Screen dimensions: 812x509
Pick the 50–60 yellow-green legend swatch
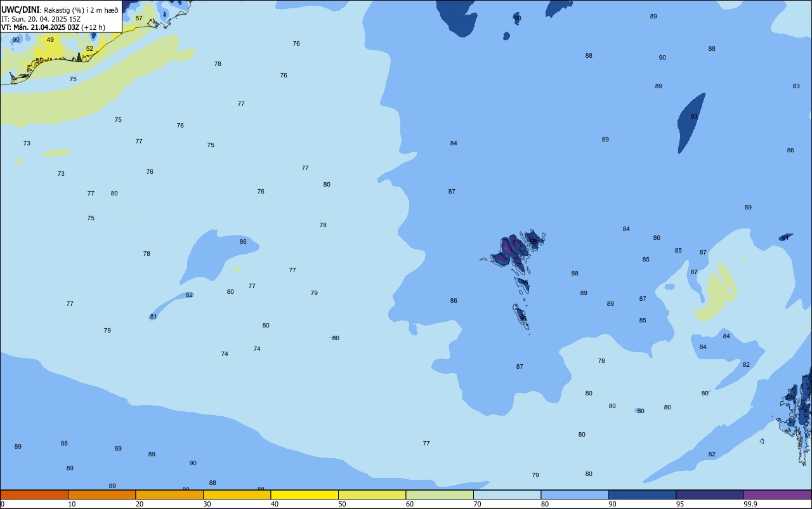coord(372,494)
